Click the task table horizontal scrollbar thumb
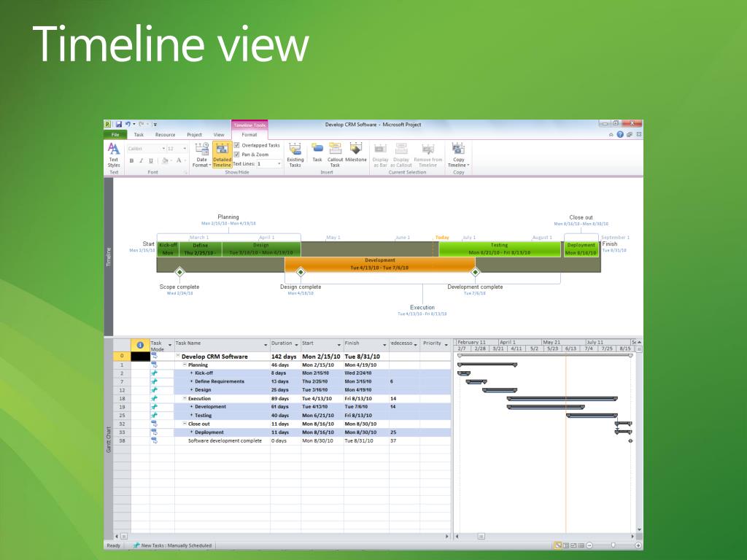 (124, 536)
